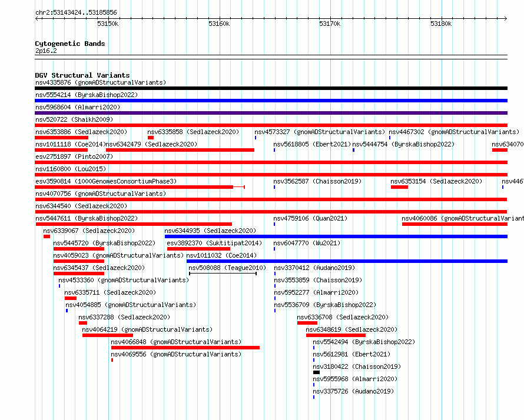This screenshot has width=524, height=420.
Task: Select the nsv5554214 ByrskaBishop2022 variant label
Action: (87, 95)
